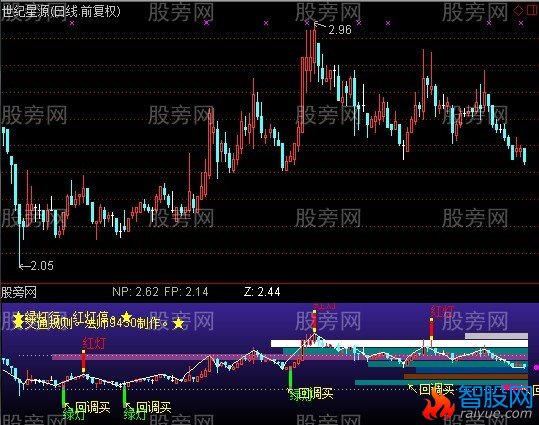
Task: Click the green signal bar just below the teal bands
Action: pyautogui.click(x=290, y=378)
